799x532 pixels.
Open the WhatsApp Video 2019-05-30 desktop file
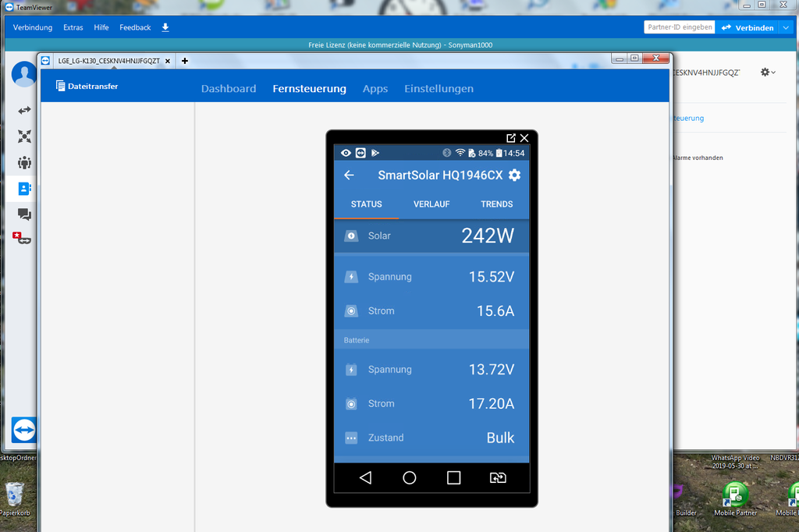[x=735, y=462]
